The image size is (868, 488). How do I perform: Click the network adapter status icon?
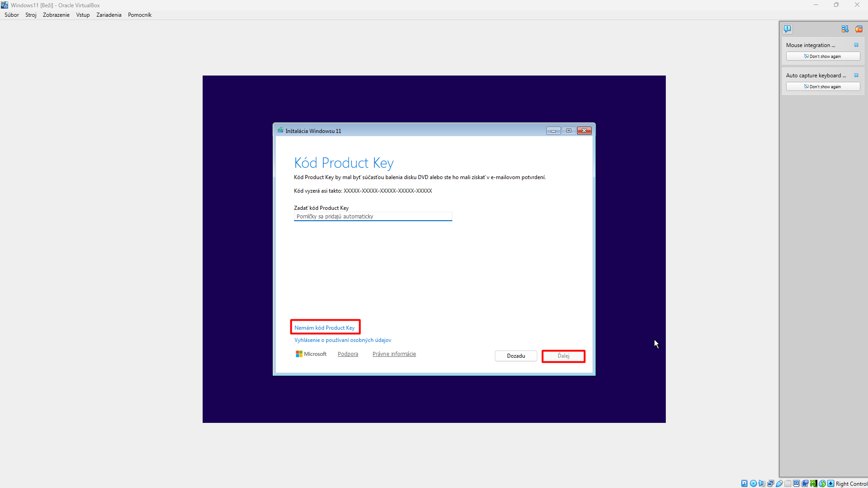tap(770, 483)
